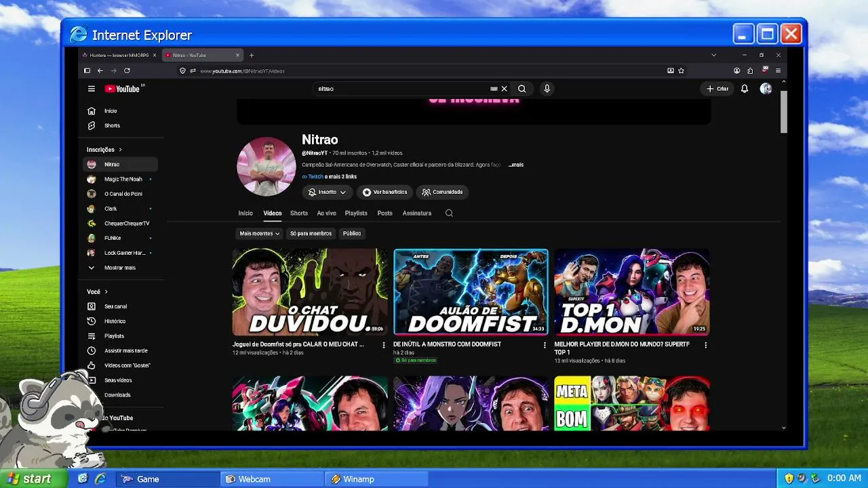Switch to the channel Início tab
The width and height of the screenshot is (868, 488).
245,213
